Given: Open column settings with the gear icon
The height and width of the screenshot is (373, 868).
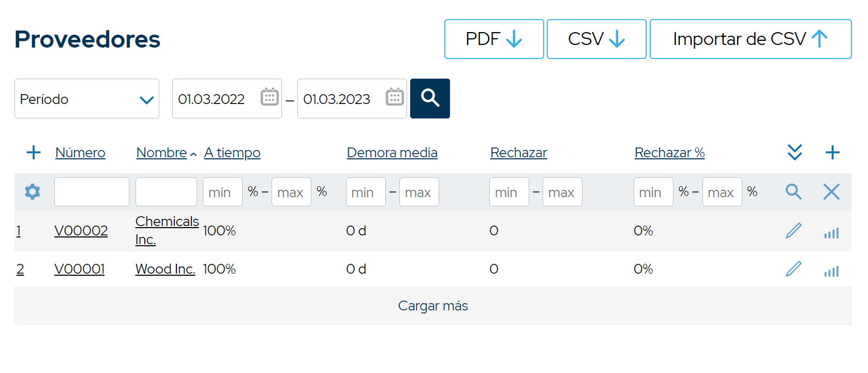Looking at the screenshot, I should point(33,191).
